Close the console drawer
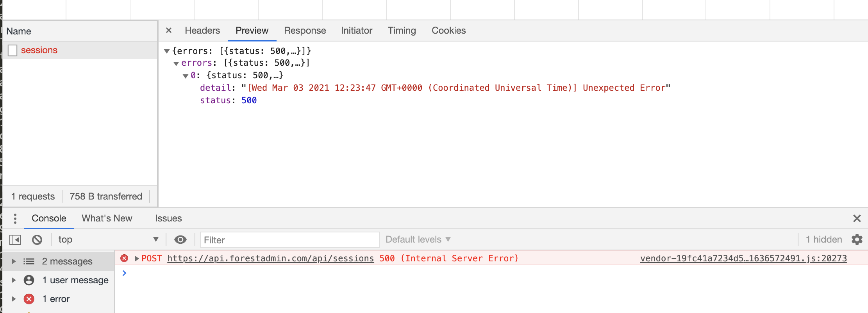Screen dimensions: 868x313 (857, 218)
